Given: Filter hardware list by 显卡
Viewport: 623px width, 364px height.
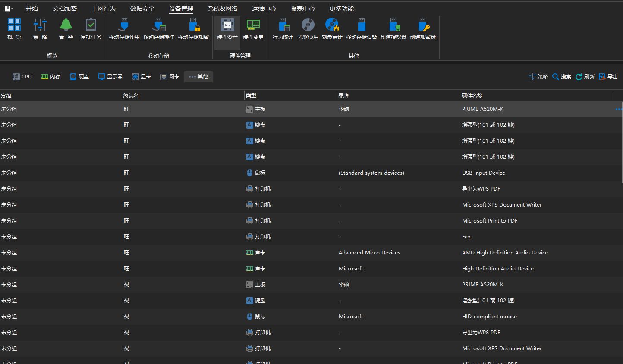Looking at the screenshot, I should tap(142, 77).
